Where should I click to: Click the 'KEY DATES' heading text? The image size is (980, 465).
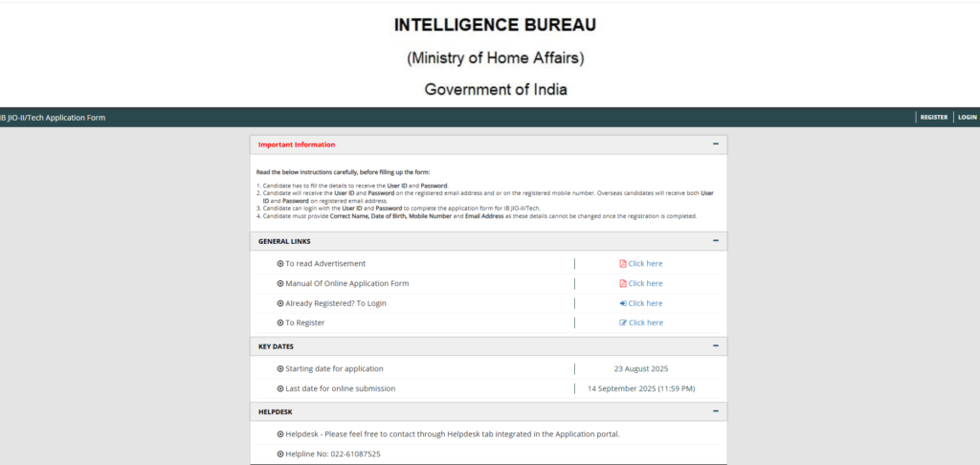276,345
